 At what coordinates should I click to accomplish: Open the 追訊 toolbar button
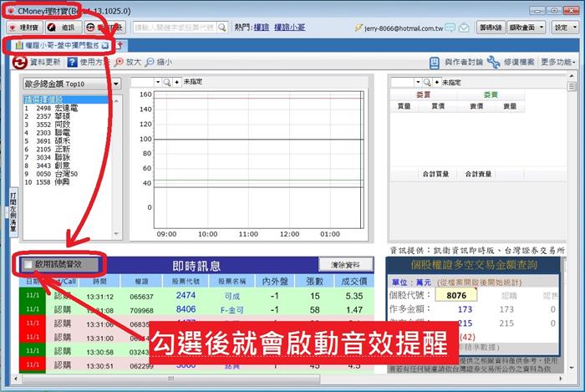tap(63, 28)
